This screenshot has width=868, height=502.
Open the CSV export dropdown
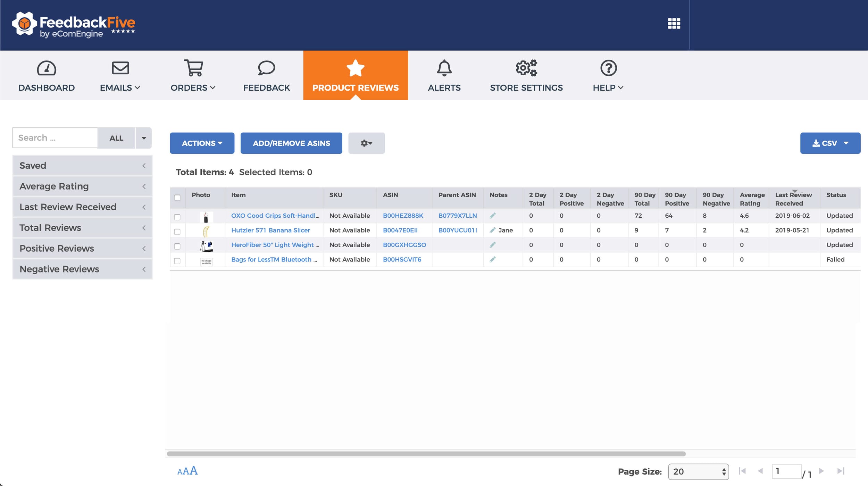[830, 143]
